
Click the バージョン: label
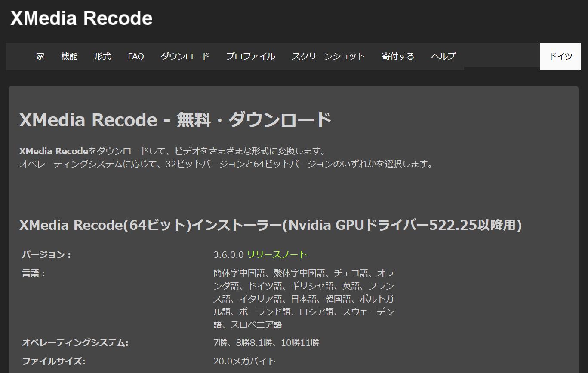tap(46, 255)
